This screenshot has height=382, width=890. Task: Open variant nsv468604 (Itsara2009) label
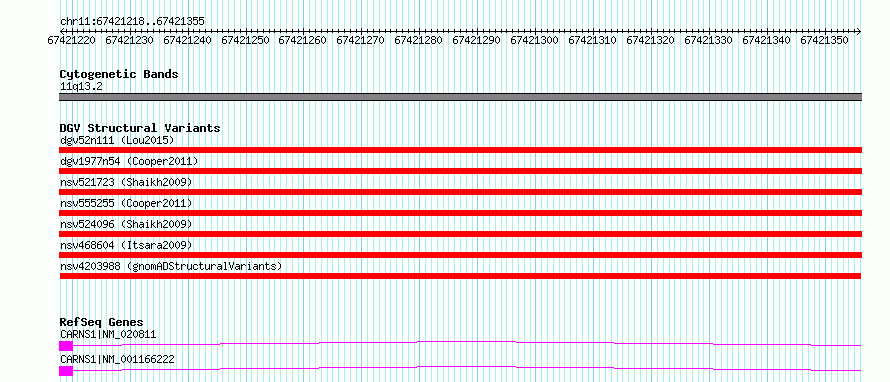tap(126, 245)
